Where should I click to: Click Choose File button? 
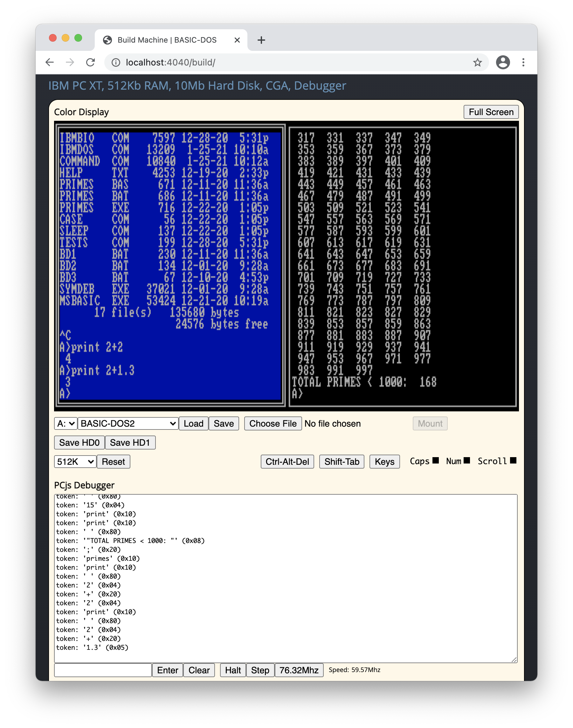click(273, 423)
